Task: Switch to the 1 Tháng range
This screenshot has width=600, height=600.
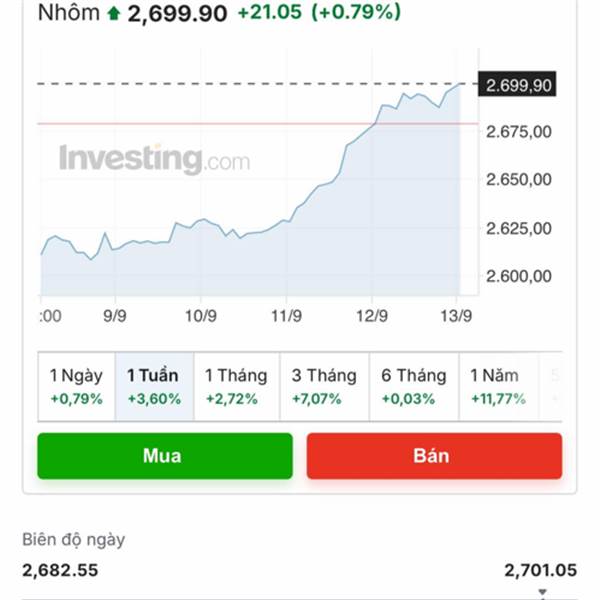Action: pyautogui.click(x=236, y=386)
